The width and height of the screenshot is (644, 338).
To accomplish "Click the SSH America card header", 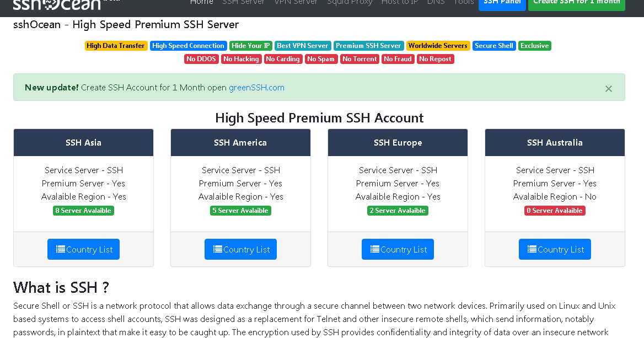I will tap(241, 142).
